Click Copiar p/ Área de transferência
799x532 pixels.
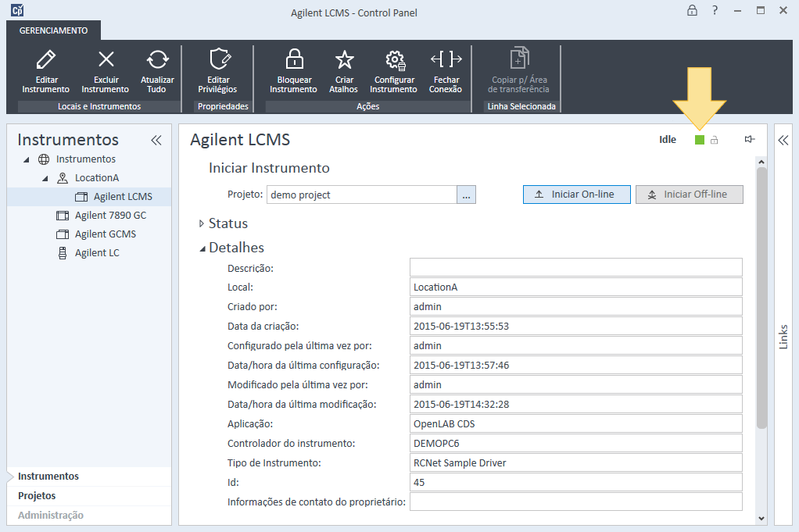point(519,70)
